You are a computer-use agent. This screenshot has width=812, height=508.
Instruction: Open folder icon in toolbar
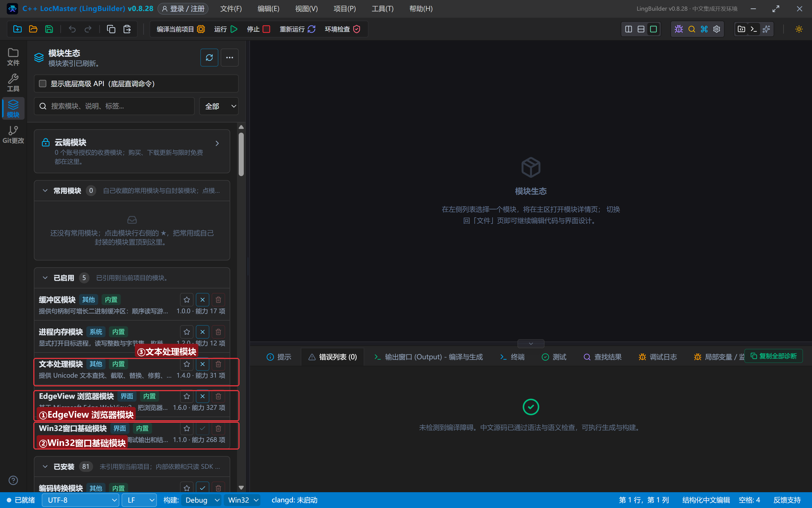[x=33, y=29]
